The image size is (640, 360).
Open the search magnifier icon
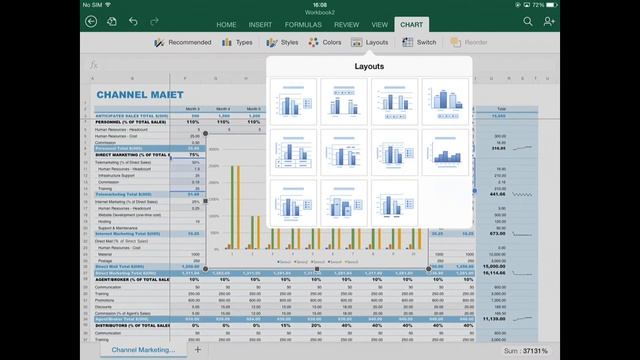point(528,21)
